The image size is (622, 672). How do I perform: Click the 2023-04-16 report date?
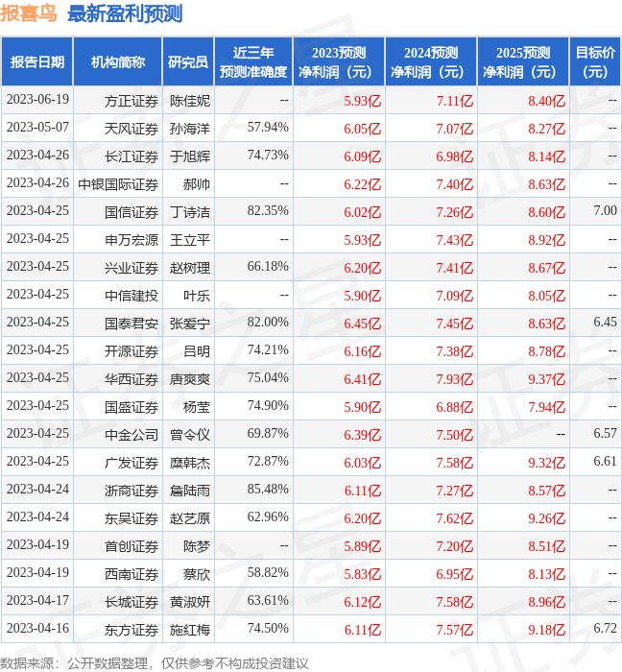[x=37, y=629]
